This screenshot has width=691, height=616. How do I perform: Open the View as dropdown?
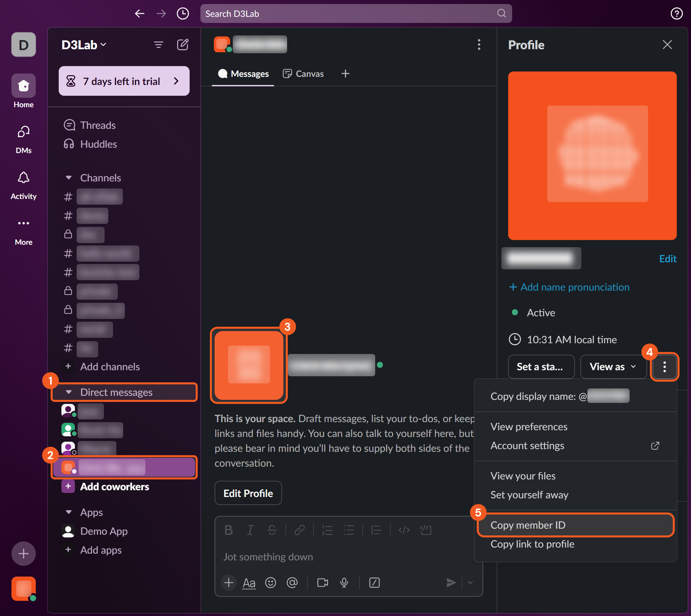coord(613,366)
